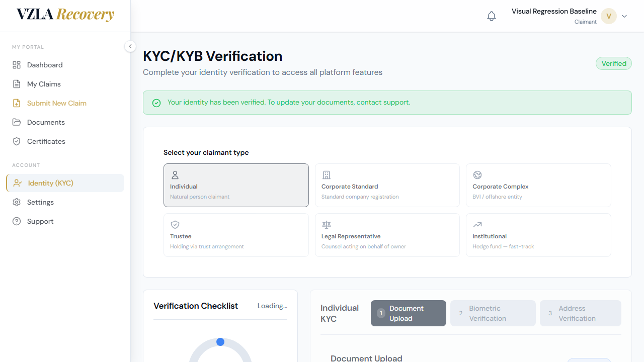Click the Support question mark icon
Image resolution: width=644 pixels, height=362 pixels.
tap(17, 221)
